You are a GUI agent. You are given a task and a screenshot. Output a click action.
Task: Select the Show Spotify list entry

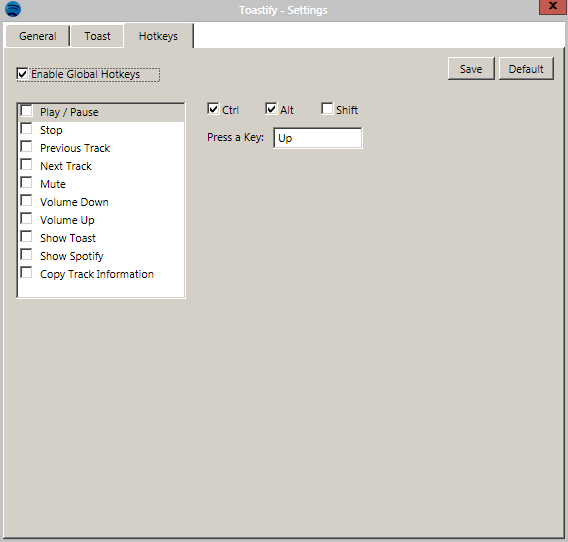click(x=101, y=256)
